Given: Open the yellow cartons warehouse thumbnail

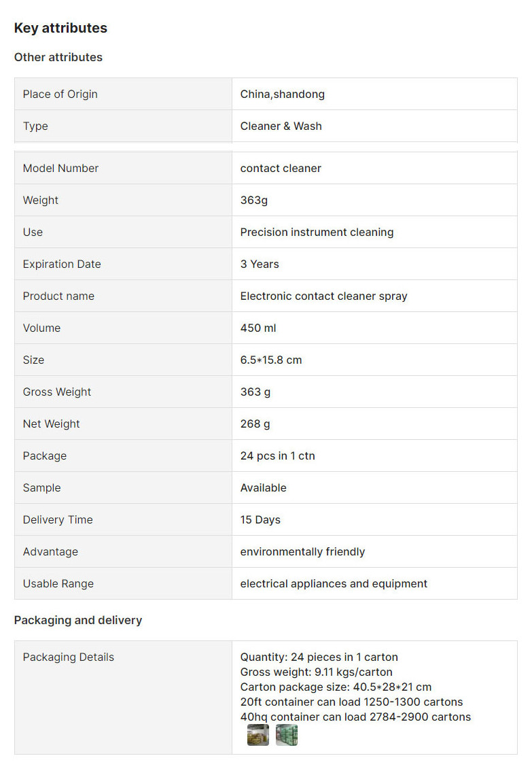Looking at the screenshot, I should (258, 734).
